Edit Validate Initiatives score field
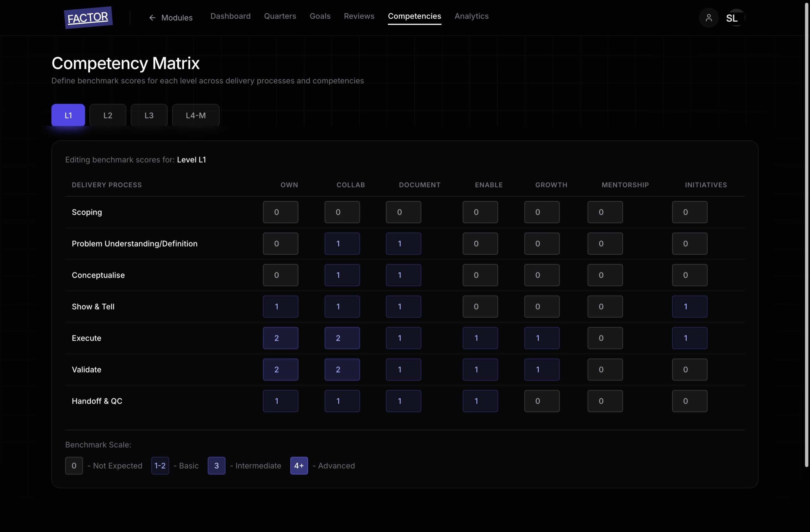Screen dimensions: 810x532 [x=690, y=370]
